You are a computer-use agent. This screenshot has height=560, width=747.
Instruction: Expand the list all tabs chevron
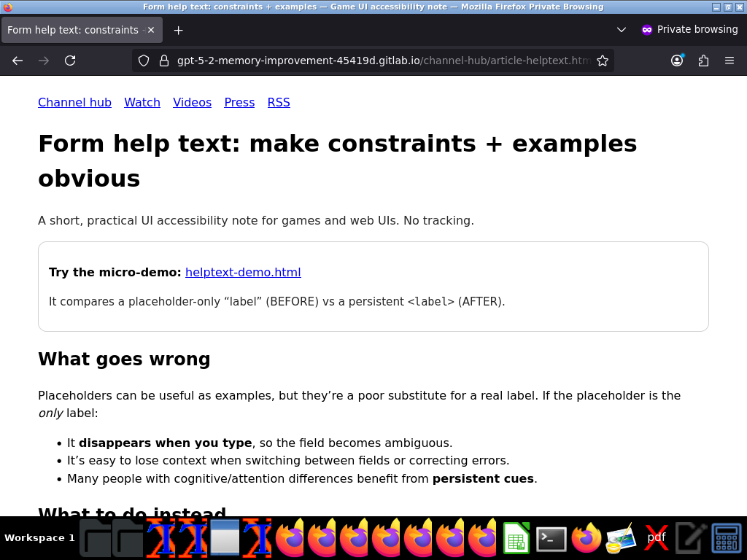(622, 29)
